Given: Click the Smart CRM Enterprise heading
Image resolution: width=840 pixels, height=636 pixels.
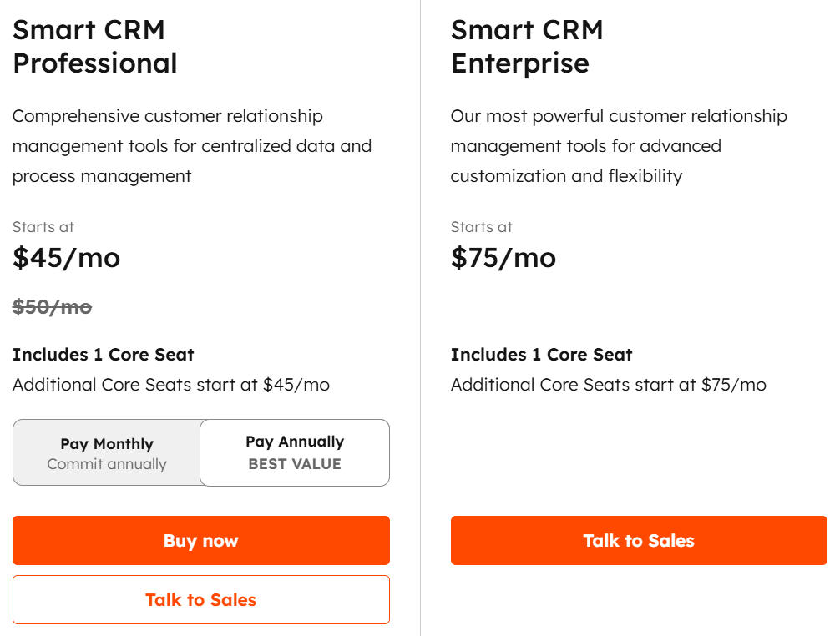Looking at the screenshot, I should click(x=527, y=47).
